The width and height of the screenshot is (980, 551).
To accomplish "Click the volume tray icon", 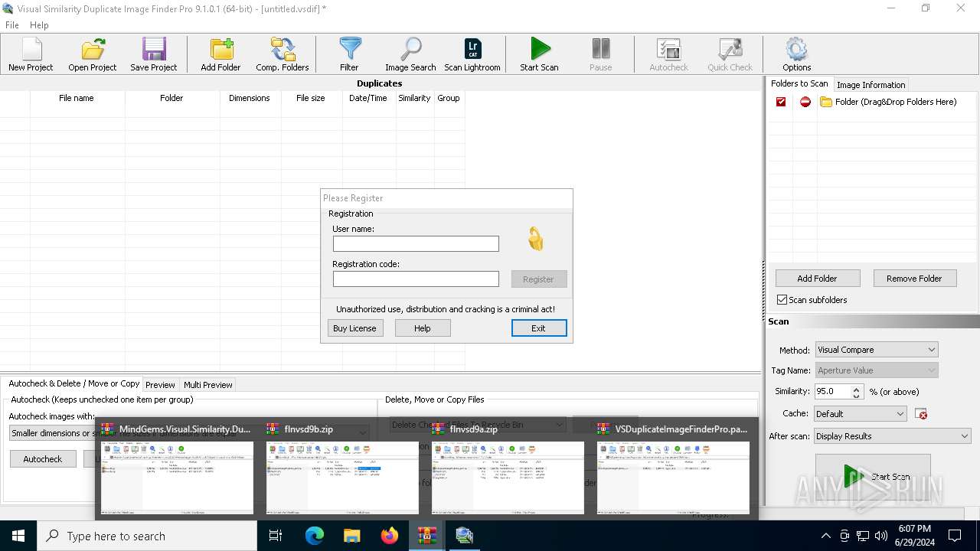I will [x=880, y=536].
